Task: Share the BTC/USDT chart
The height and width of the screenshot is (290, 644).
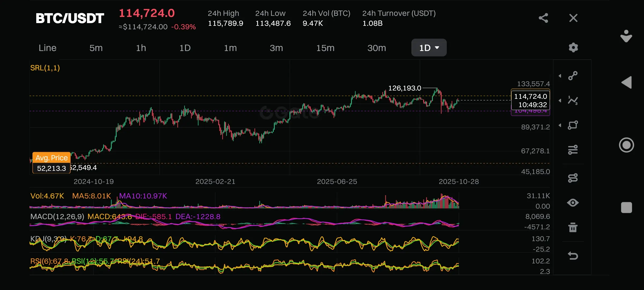Action: (543, 18)
